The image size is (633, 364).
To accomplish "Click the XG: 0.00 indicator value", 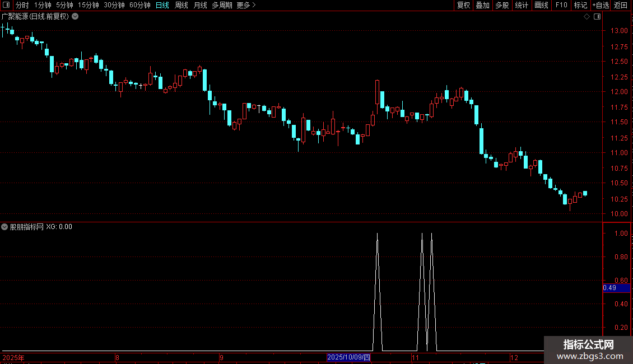I will click(x=59, y=227).
